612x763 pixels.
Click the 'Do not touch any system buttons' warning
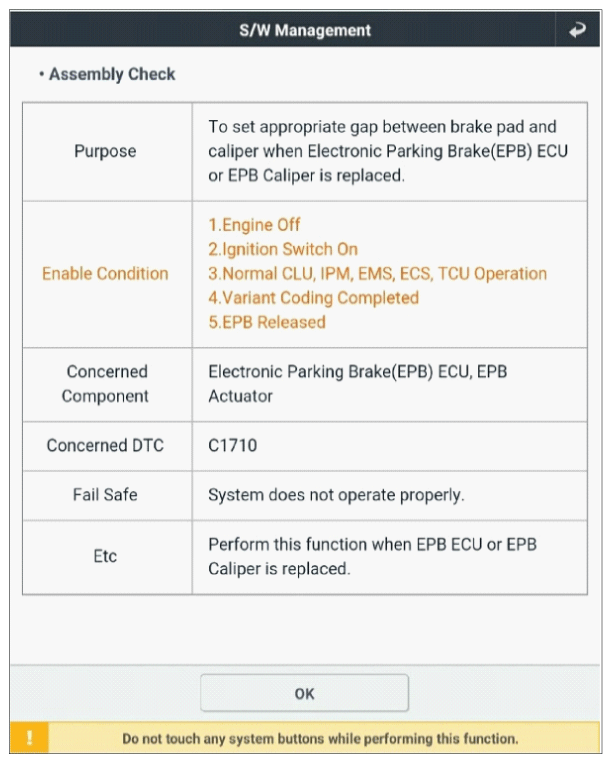click(320, 739)
